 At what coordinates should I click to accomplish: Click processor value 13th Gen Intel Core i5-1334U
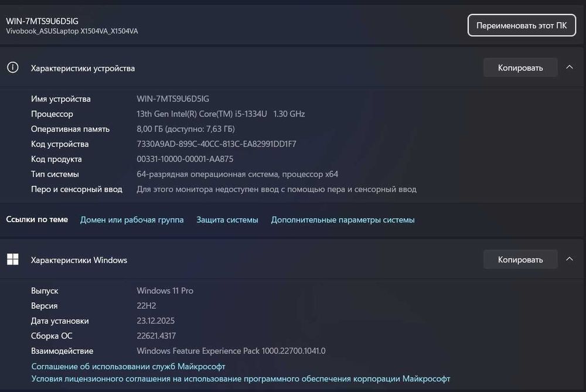tap(220, 114)
